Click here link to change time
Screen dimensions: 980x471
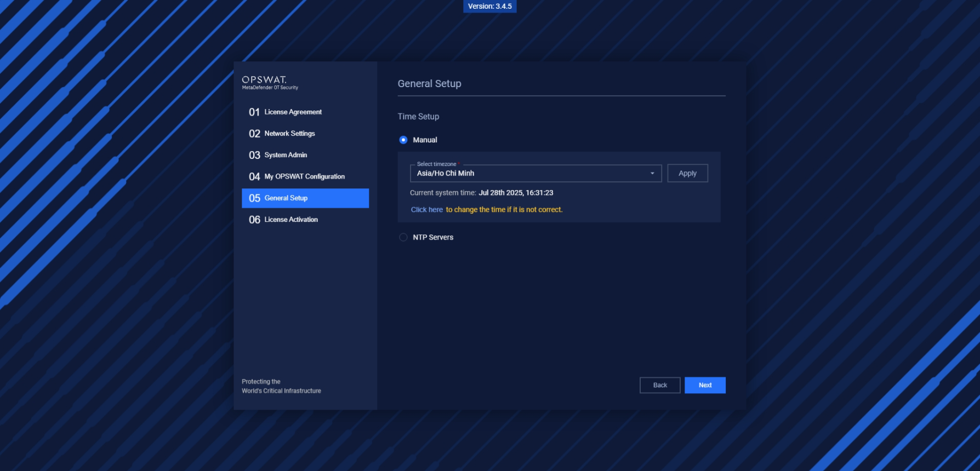coord(427,210)
